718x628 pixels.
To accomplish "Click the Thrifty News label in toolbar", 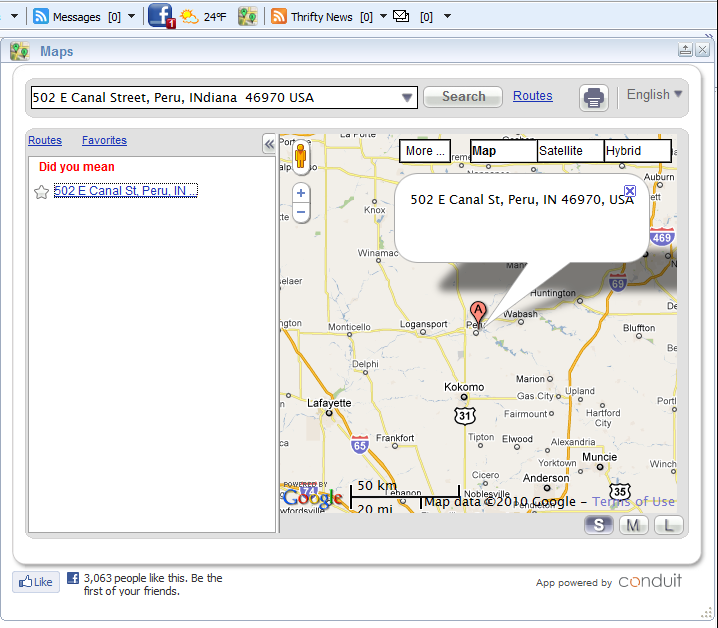I will tap(321, 17).
